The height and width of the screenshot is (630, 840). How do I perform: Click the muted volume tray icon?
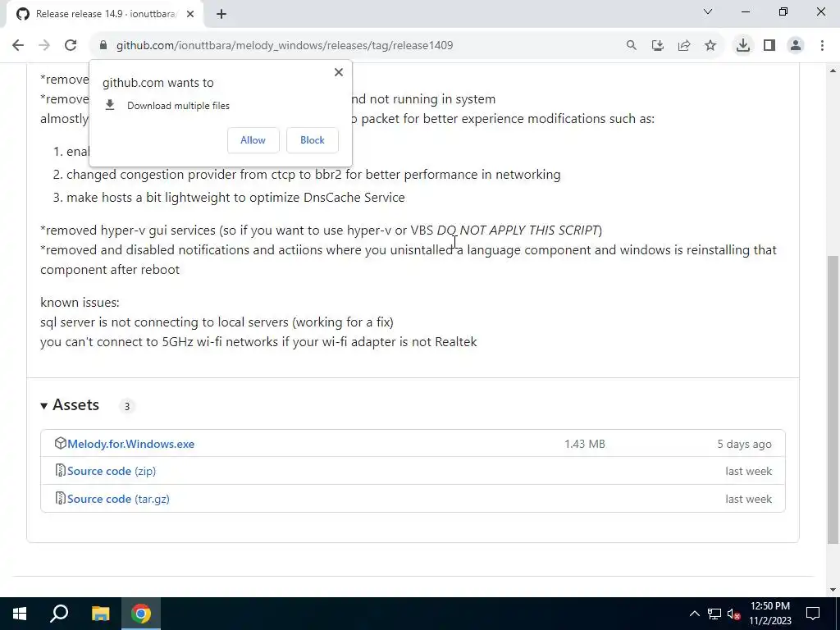(x=734, y=614)
